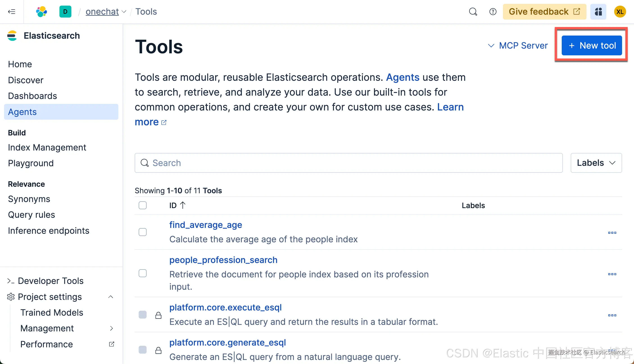634x364 pixels.
Task: Focus the tools Search field
Action: 349,163
